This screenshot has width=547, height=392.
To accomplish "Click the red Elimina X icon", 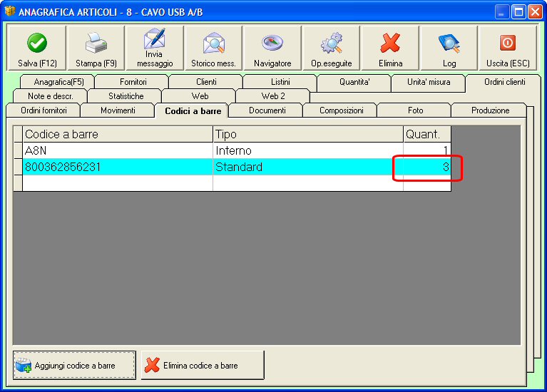I will click(390, 43).
